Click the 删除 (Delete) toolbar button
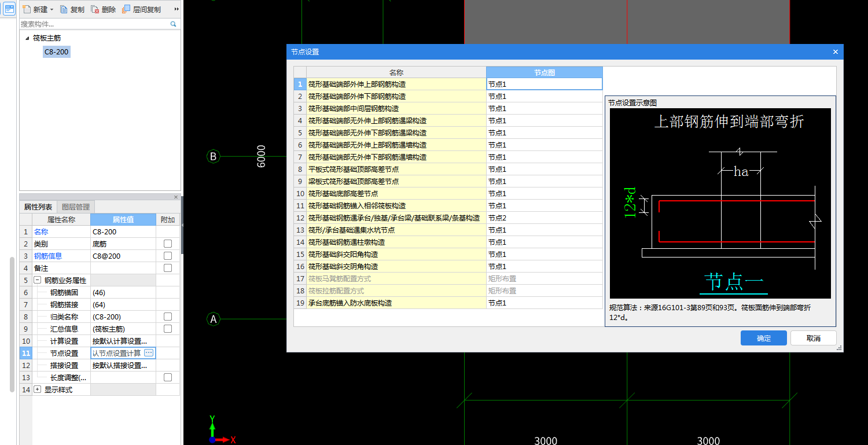Image resolution: width=868 pixels, height=445 pixels. point(104,9)
